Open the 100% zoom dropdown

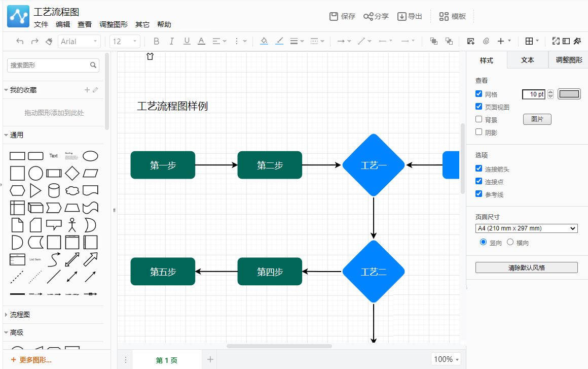click(446, 359)
